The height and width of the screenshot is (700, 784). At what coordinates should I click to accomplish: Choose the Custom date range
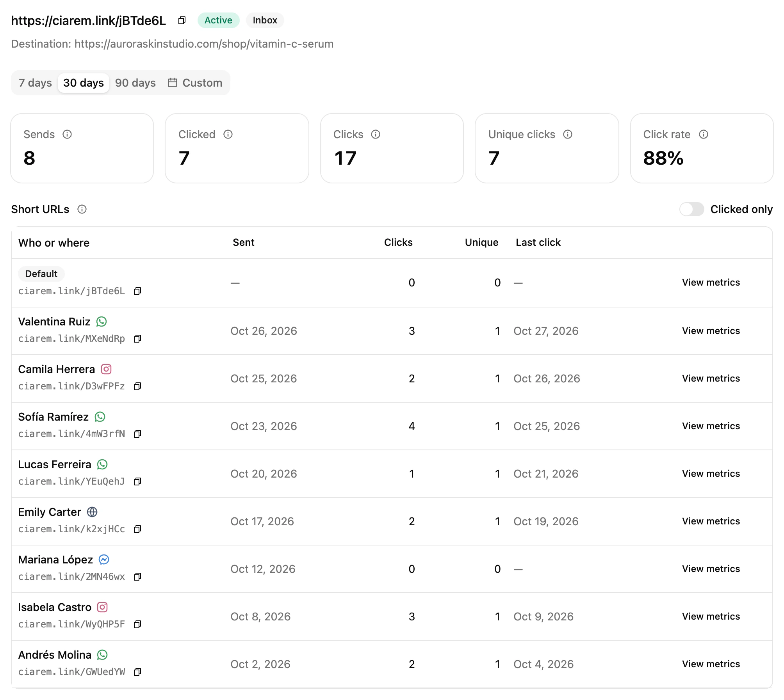tap(195, 83)
